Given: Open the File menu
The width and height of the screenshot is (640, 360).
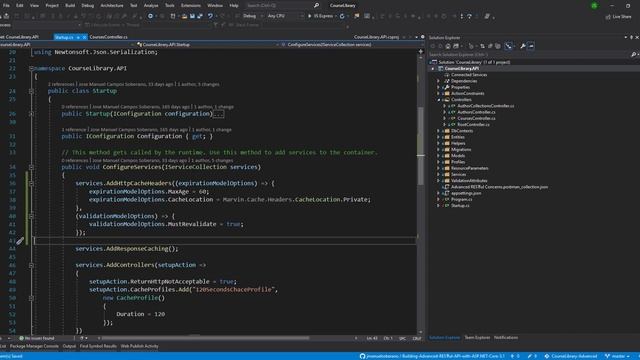Looking at the screenshot, I should [6, 6].
